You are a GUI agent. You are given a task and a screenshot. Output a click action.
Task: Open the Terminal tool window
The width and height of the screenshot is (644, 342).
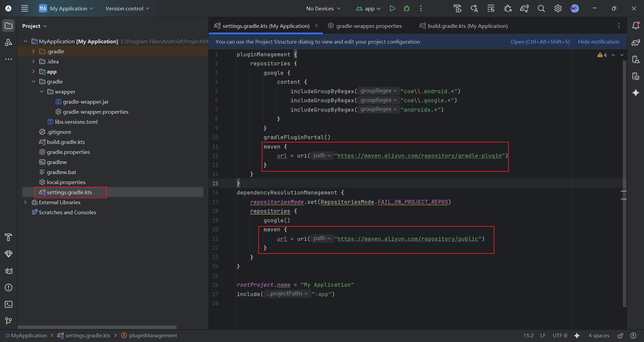8,304
